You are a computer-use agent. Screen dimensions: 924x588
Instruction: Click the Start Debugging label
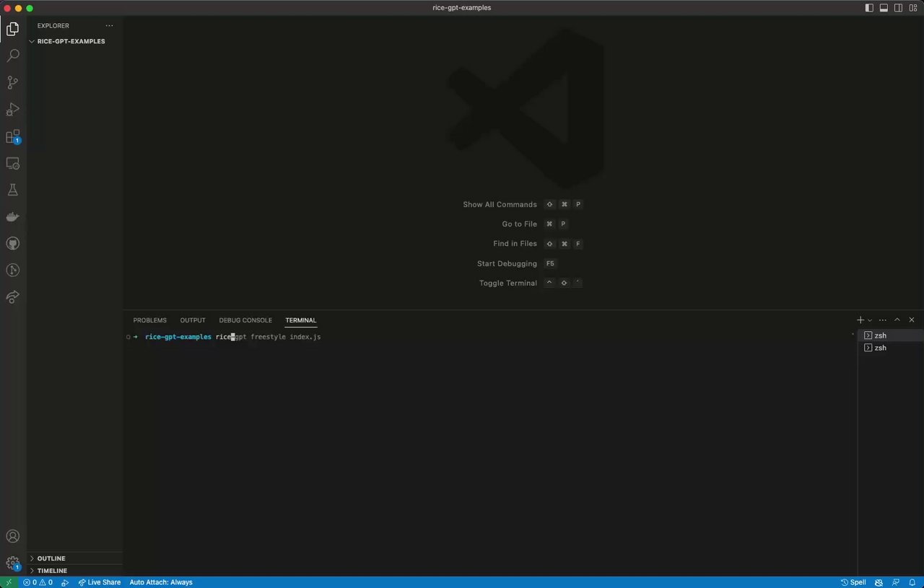click(x=507, y=264)
